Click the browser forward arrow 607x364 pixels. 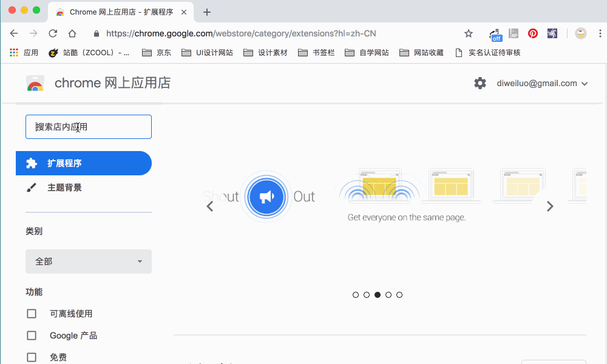tap(33, 33)
